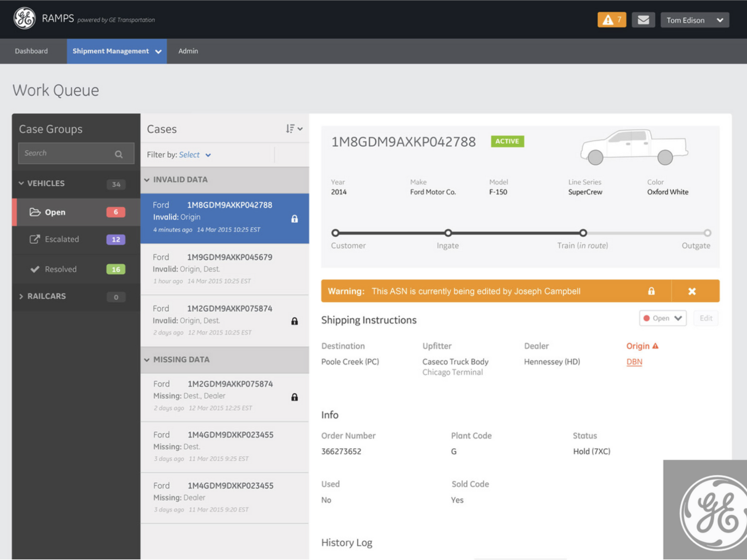Expand the RAILCARS case group
This screenshot has width=747, height=560.
[21, 296]
